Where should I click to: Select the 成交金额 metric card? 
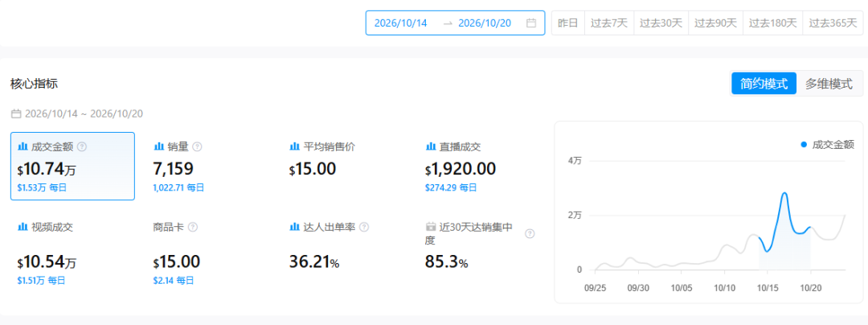point(72,166)
